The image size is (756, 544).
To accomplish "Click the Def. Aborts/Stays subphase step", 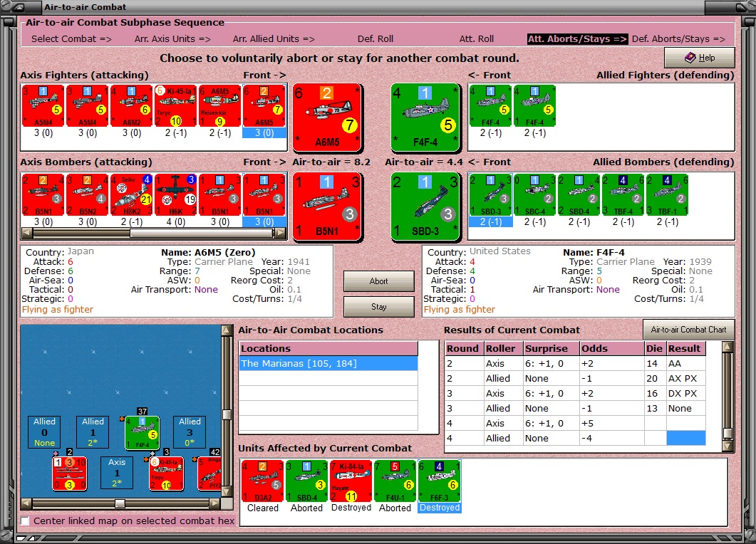I will pyautogui.click(x=678, y=39).
